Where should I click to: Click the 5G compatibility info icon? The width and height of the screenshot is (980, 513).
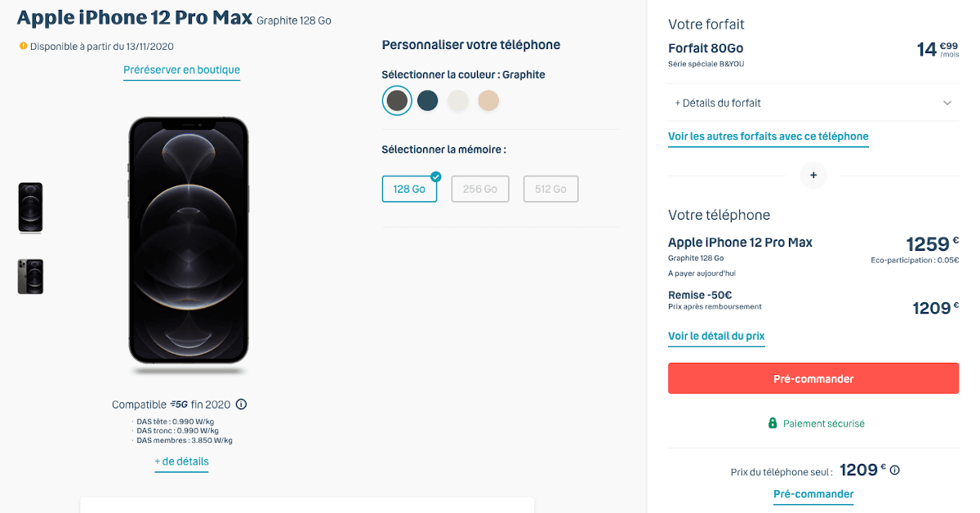pos(243,404)
